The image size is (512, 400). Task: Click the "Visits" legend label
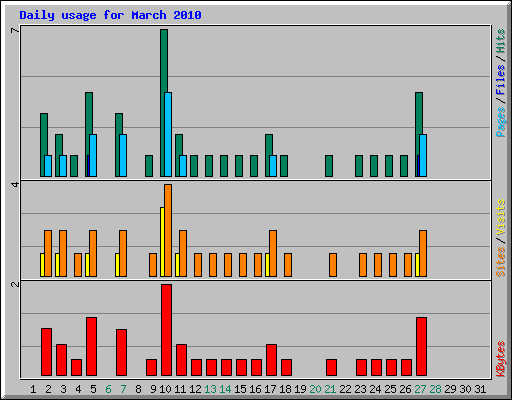point(501,218)
